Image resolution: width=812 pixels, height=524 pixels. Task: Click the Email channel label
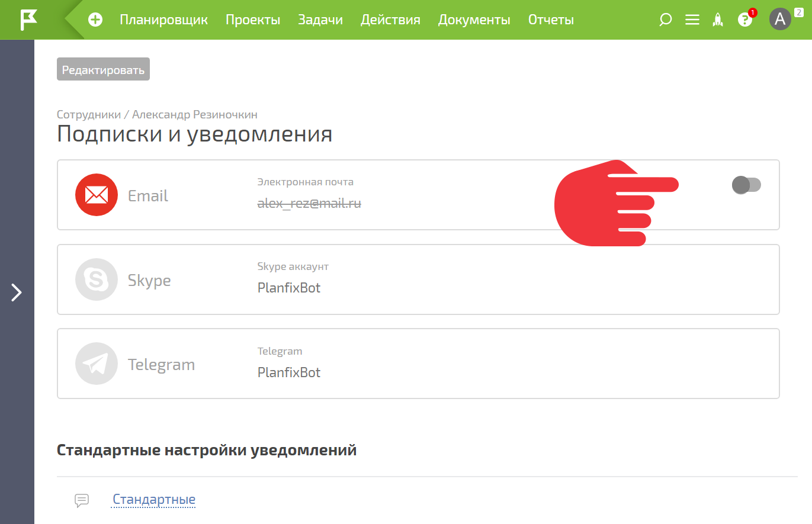pos(148,196)
